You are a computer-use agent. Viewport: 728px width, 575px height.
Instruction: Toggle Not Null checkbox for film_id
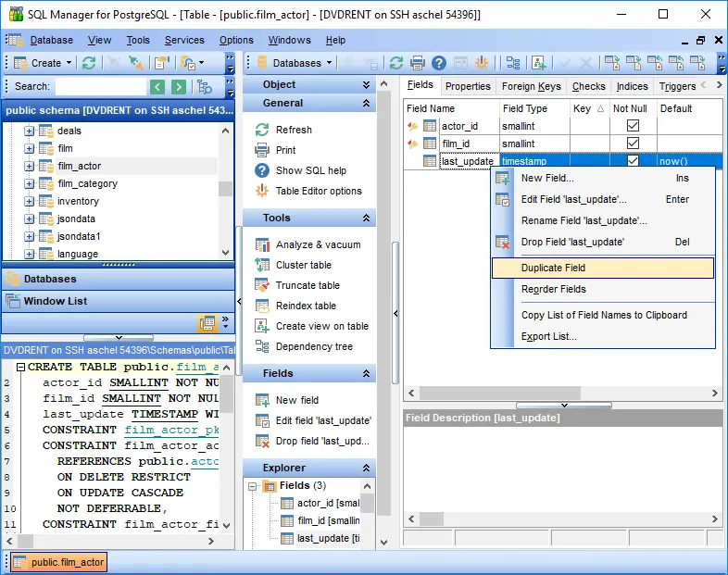click(633, 143)
